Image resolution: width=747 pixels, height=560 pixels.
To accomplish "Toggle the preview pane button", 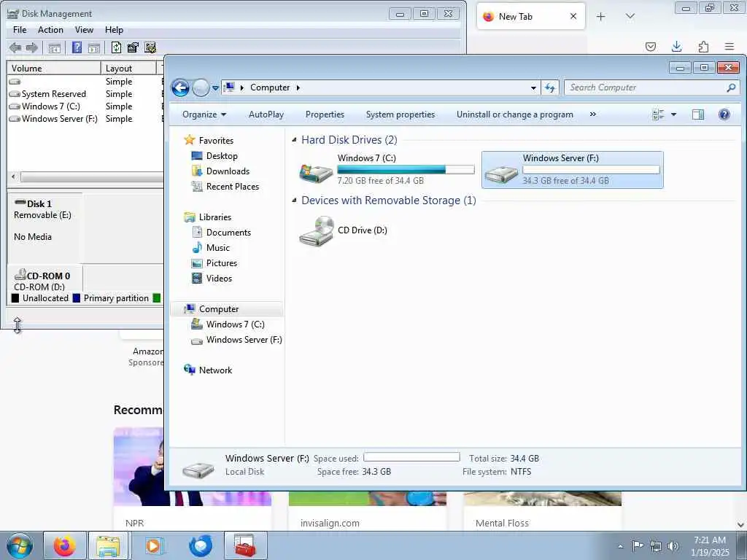I will [698, 114].
